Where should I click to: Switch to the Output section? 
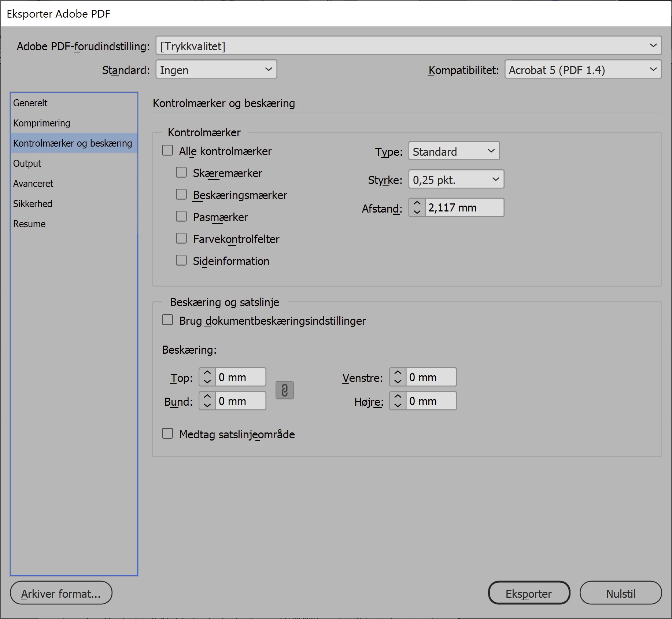[74, 163]
